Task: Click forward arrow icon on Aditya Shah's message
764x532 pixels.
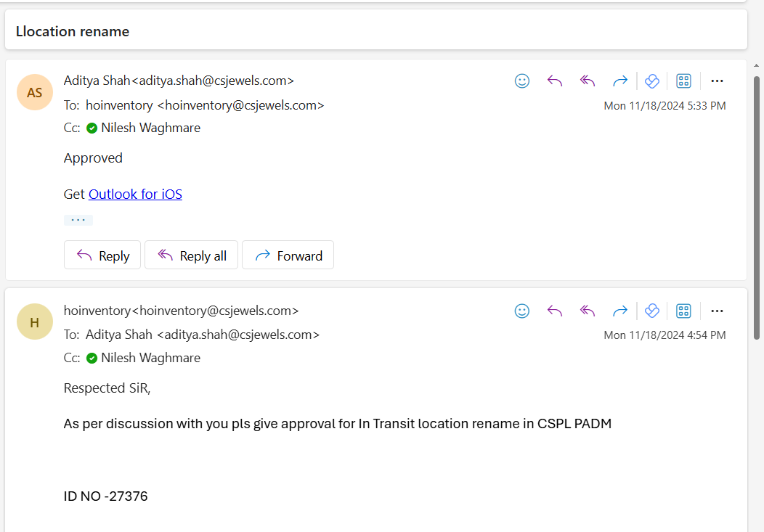Action: 619,81
